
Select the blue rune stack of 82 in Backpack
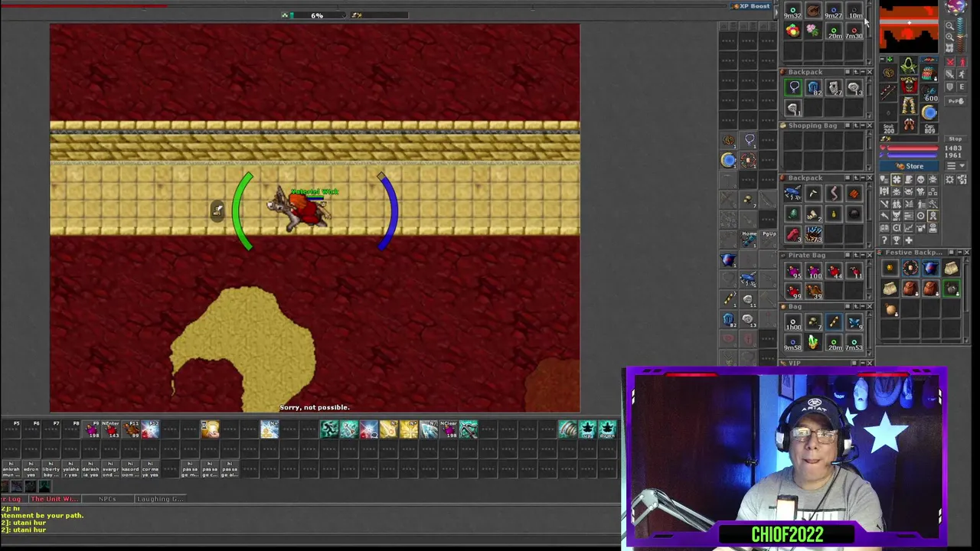click(x=813, y=87)
